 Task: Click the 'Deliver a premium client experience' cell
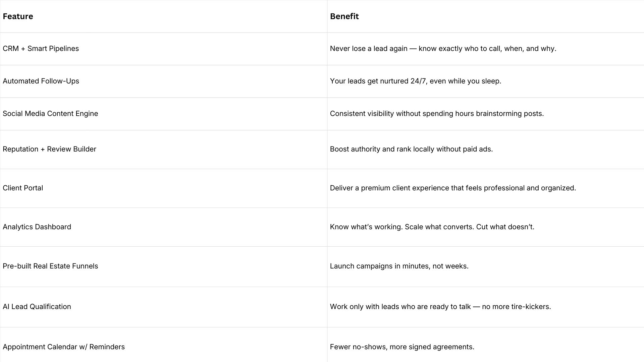(453, 188)
